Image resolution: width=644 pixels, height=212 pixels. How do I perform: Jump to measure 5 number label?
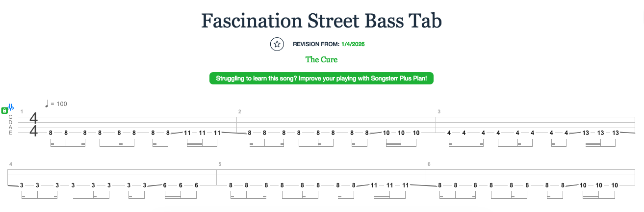pos(220,164)
